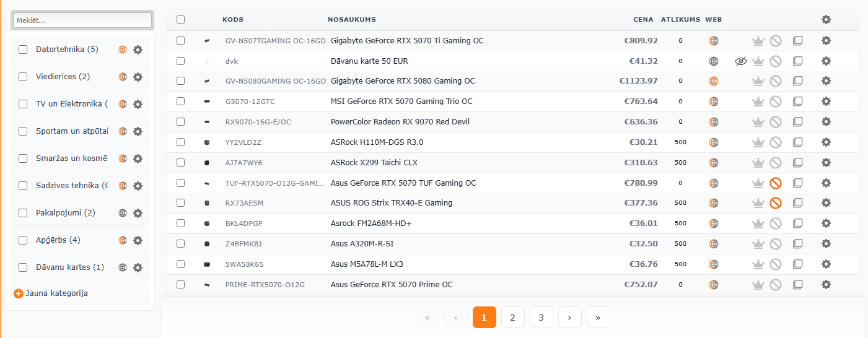Image resolution: width=868 pixels, height=338 pixels.
Task: Go to the next page arrow
Action: [x=569, y=318]
